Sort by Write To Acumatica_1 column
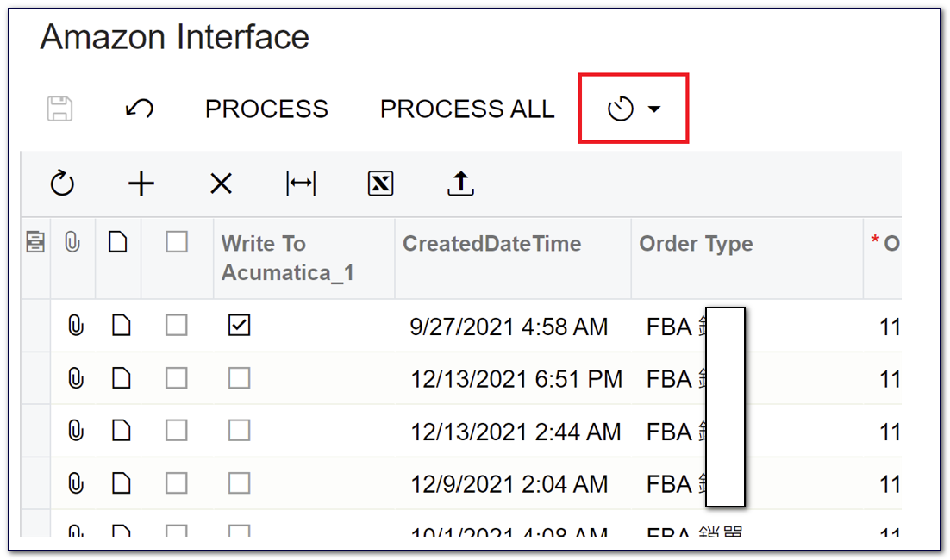The height and width of the screenshot is (560, 950). coord(288,258)
